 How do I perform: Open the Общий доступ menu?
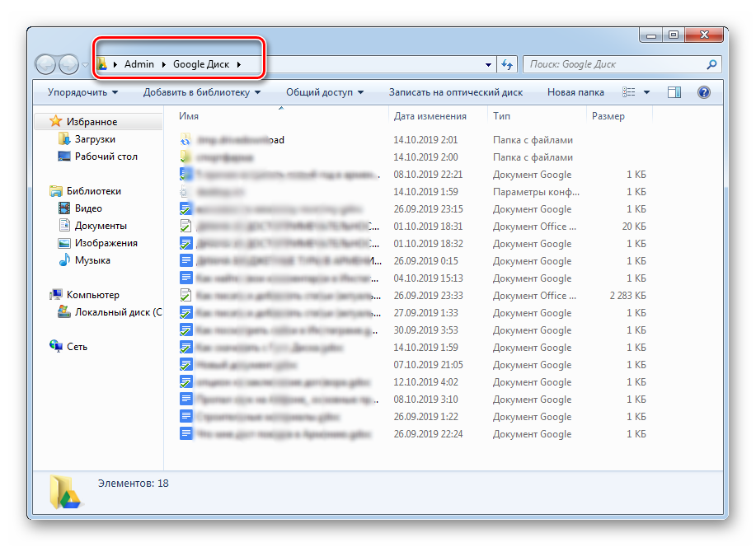(x=325, y=92)
